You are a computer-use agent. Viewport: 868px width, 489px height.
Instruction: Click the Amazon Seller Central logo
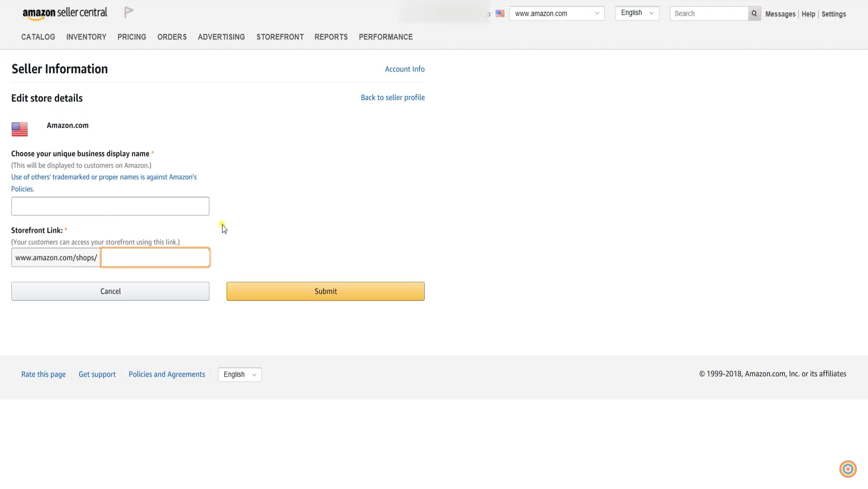pos(65,14)
